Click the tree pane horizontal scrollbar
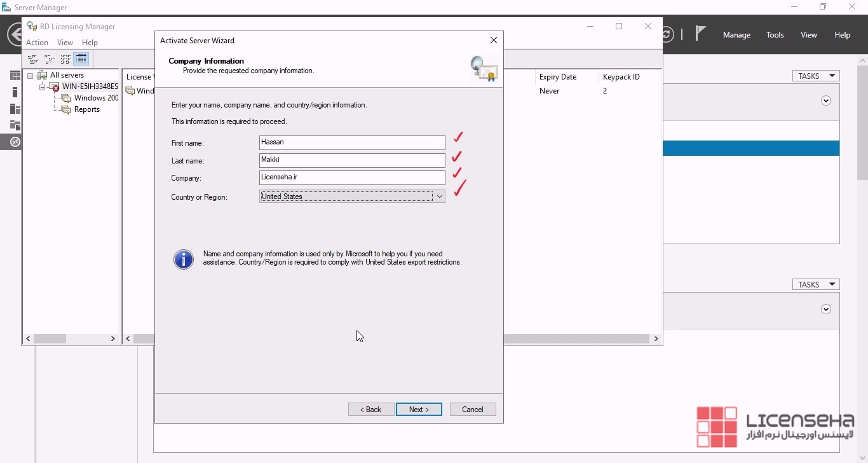The width and height of the screenshot is (868, 463). pos(71,339)
